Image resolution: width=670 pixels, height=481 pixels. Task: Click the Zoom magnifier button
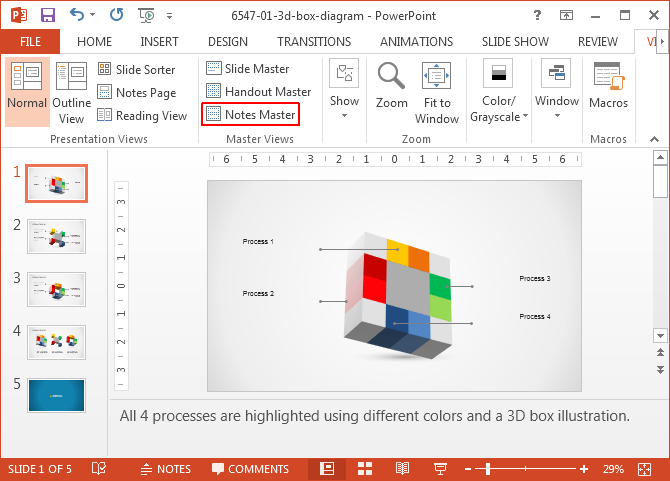391,85
